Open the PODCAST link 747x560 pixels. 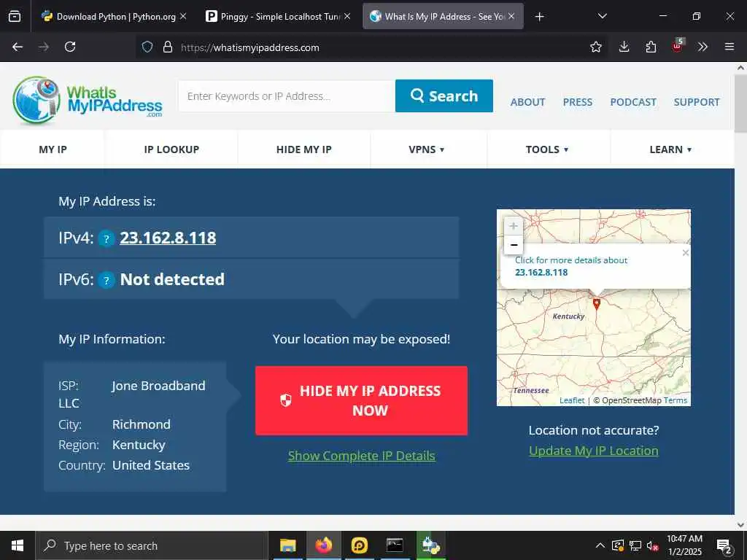pyautogui.click(x=633, y=102)
